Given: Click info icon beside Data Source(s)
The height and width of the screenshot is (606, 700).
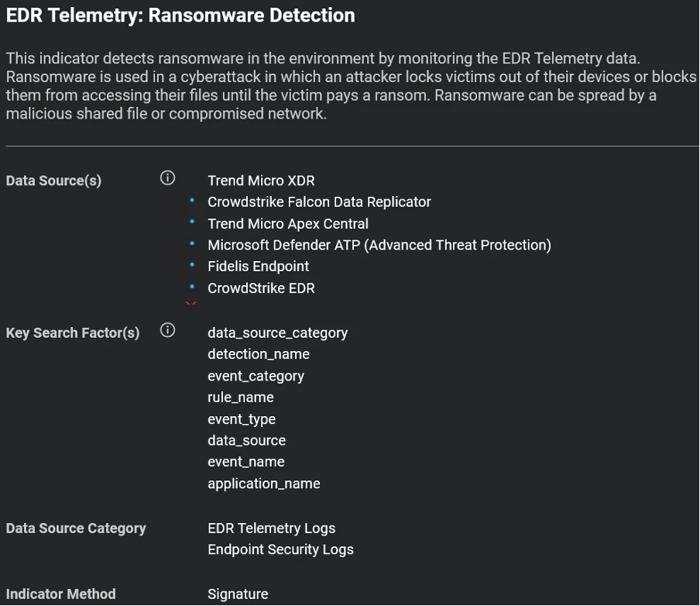Looking at the screenshot, I should 167,178.
